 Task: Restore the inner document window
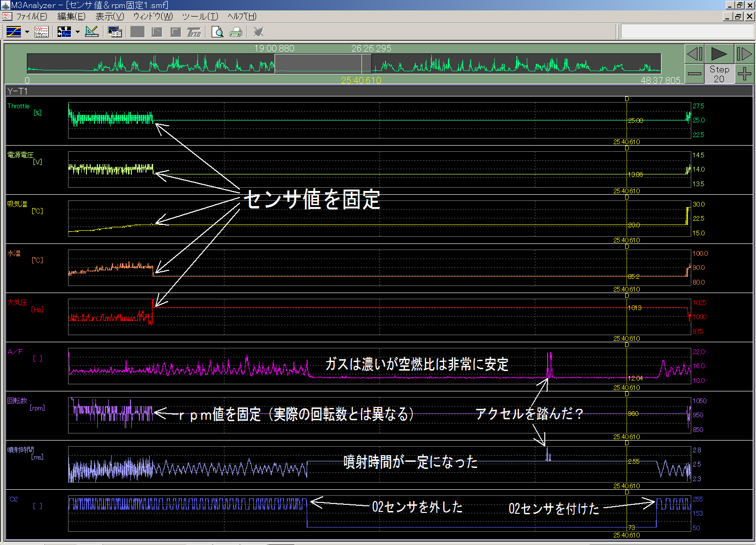tap(738, 17)
